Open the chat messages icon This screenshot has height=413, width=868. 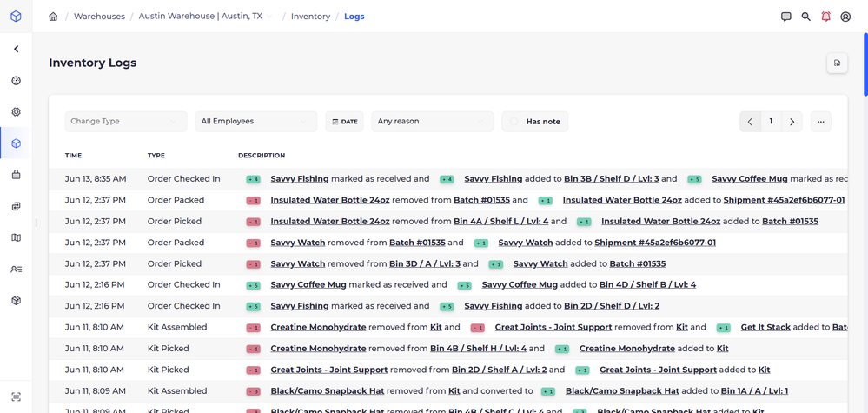point(786,17)
